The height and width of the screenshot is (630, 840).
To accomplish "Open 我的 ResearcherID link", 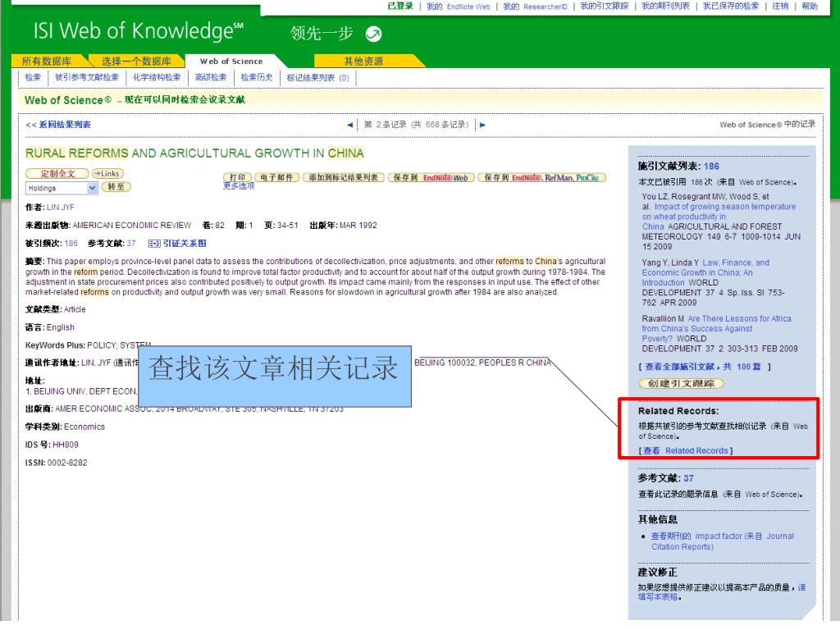I will (x=535, y=7).
